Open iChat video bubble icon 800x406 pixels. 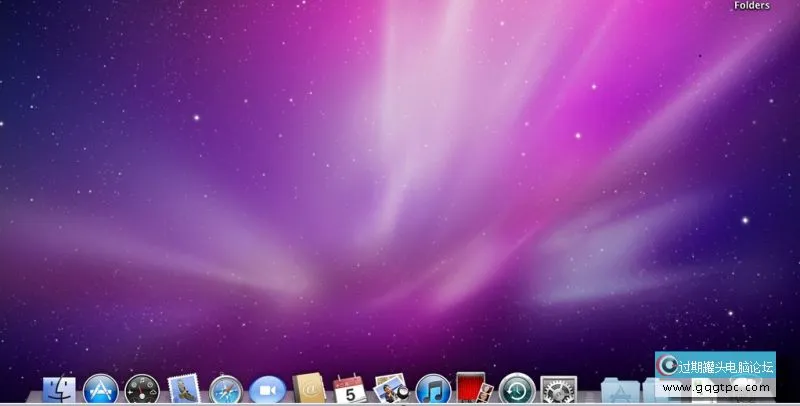tap(267, 390)
